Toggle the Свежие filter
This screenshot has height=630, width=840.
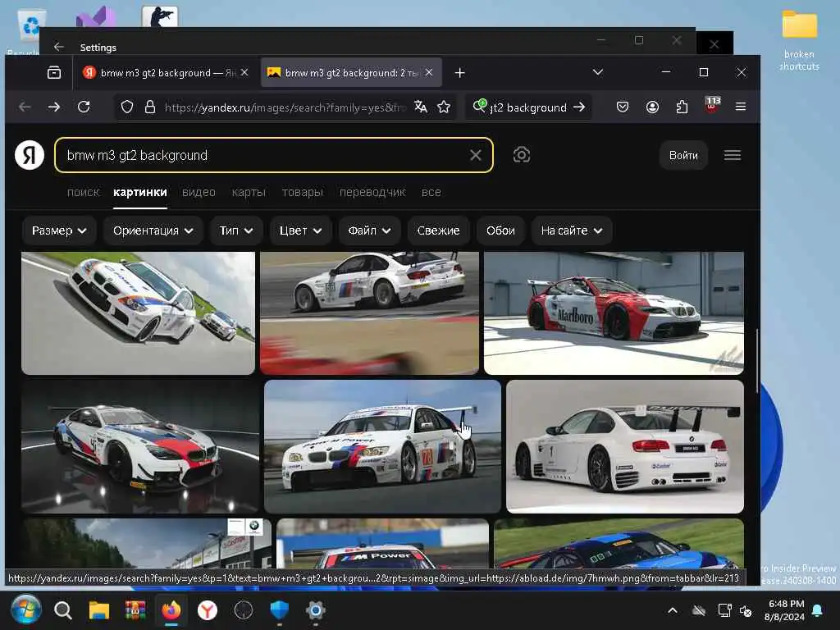point(438,231)
